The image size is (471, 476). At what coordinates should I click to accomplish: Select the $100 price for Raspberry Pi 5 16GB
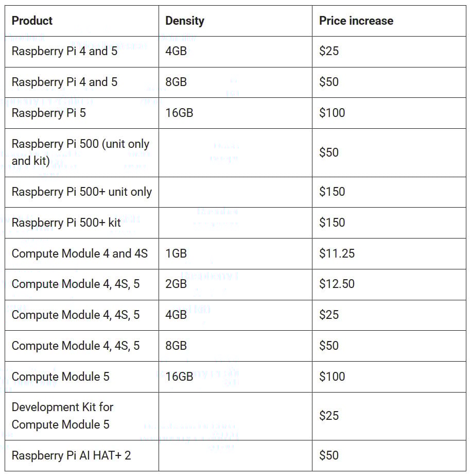point(332,113)
